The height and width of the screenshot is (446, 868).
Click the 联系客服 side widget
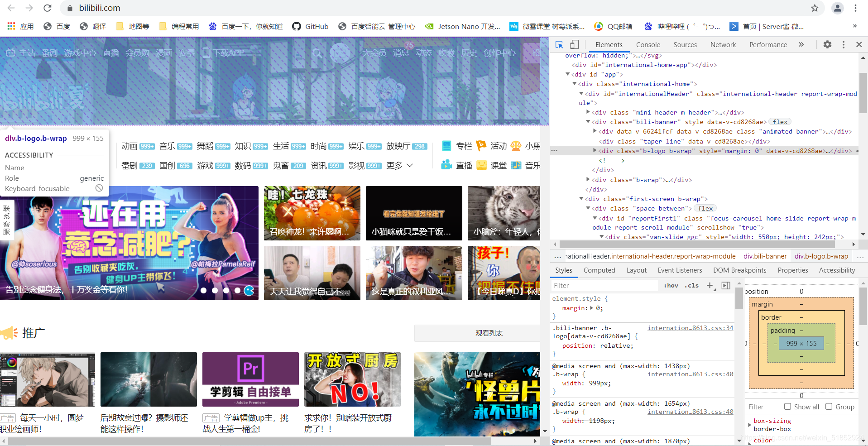[7, 220]
